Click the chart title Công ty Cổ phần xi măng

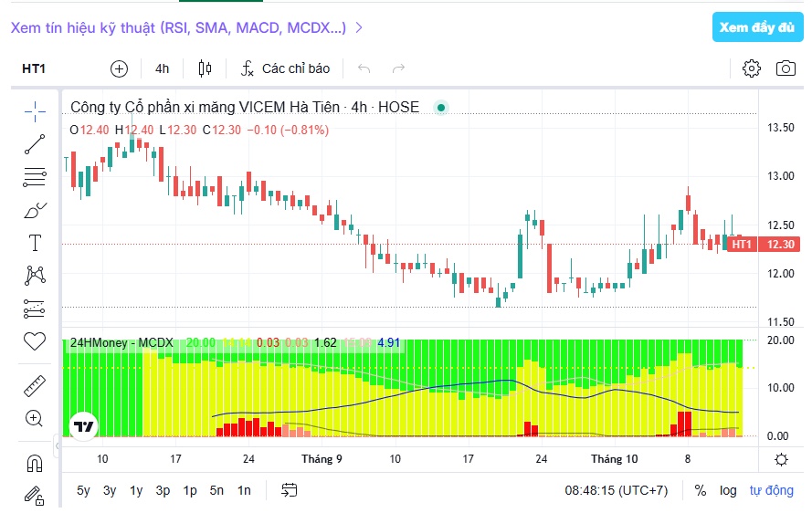pyautogui.click(x=245, y=107)
